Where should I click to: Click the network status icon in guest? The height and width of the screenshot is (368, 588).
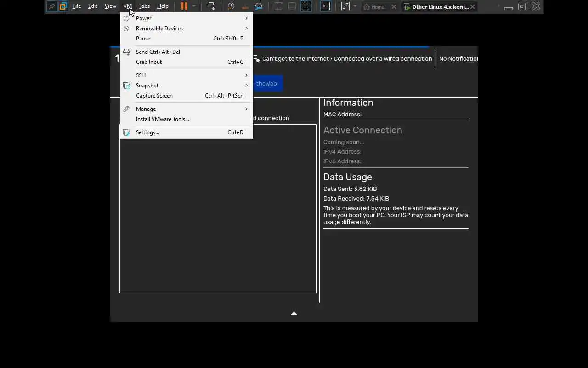coord(256,59)
